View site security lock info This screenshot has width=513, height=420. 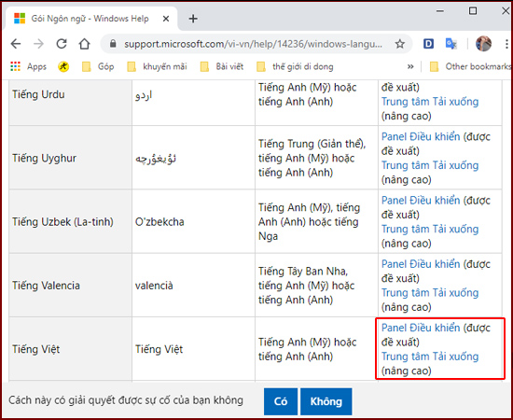tap(113, 44)
